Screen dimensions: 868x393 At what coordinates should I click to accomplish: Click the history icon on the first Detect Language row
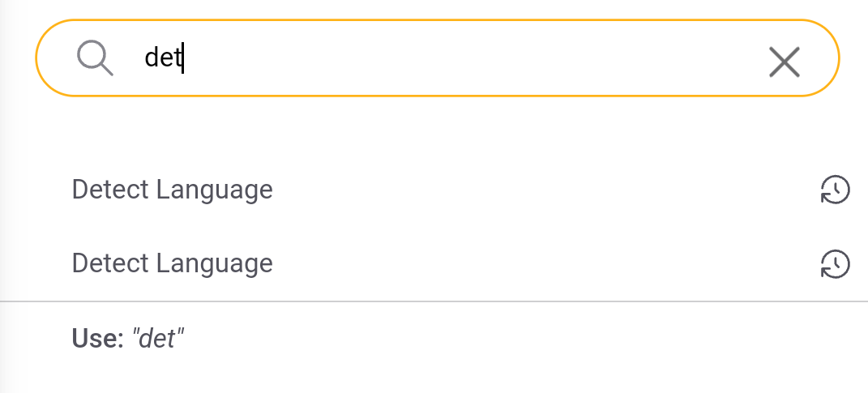pos(835,190)
